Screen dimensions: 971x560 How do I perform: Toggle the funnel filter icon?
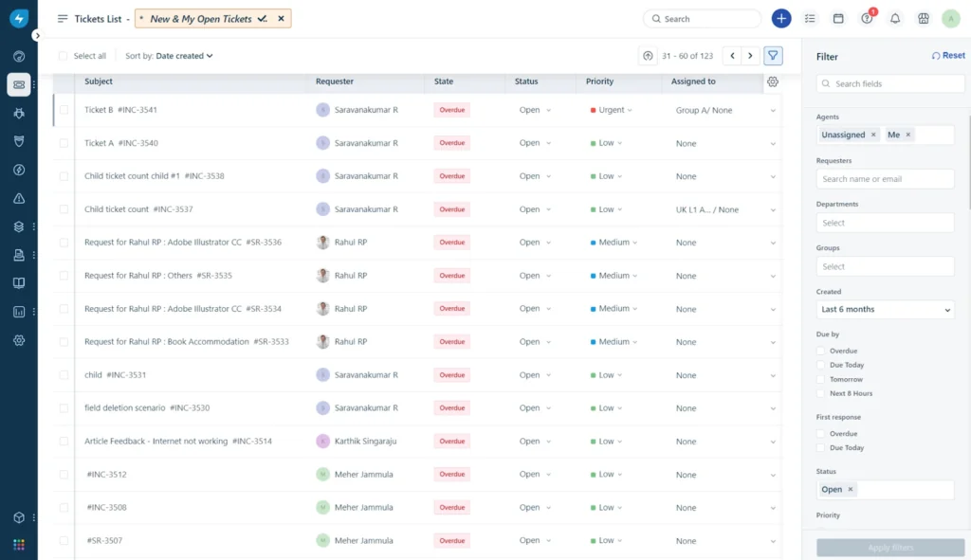tap(774, 56)
